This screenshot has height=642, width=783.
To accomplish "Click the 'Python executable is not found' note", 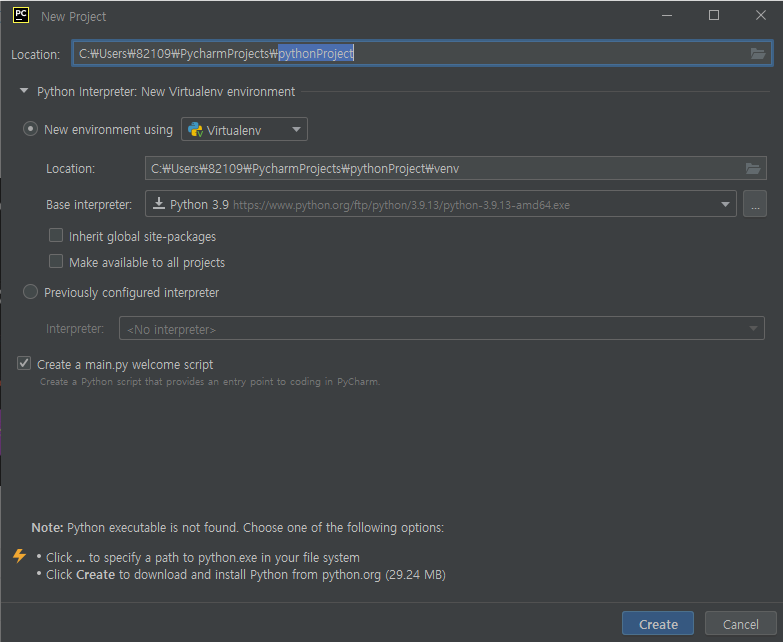I will coord(238,528).
